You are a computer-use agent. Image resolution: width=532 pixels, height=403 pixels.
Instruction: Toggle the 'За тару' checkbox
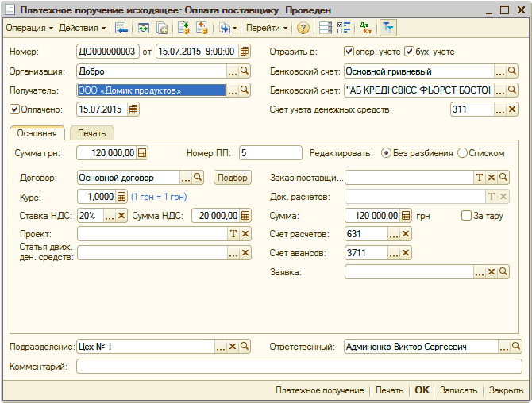(x=467, y=215)
